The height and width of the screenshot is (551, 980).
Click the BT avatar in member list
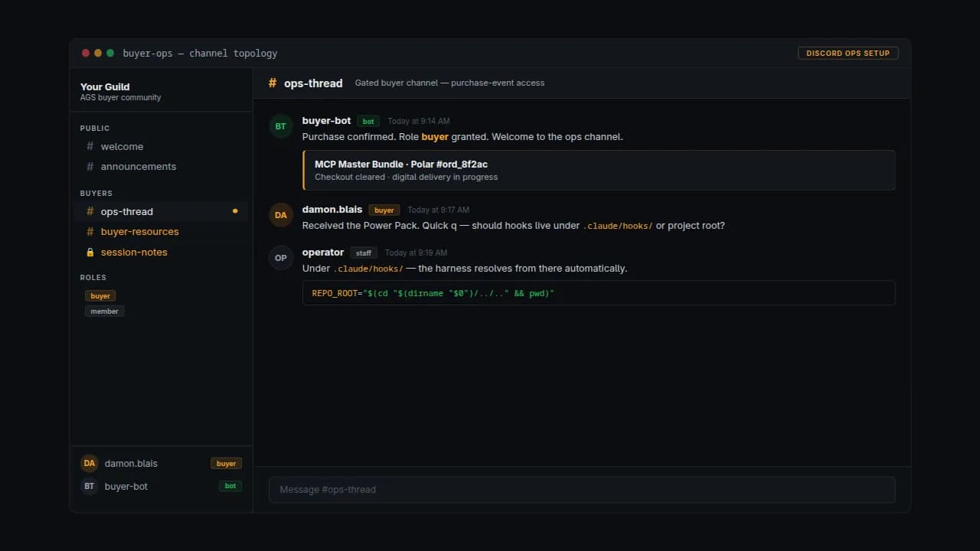pos(90,486)
